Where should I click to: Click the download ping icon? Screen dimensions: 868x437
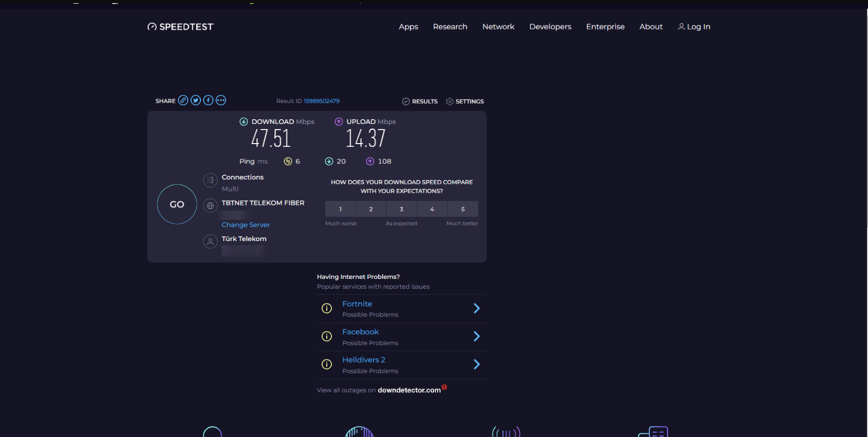click(x=329, y=162)
